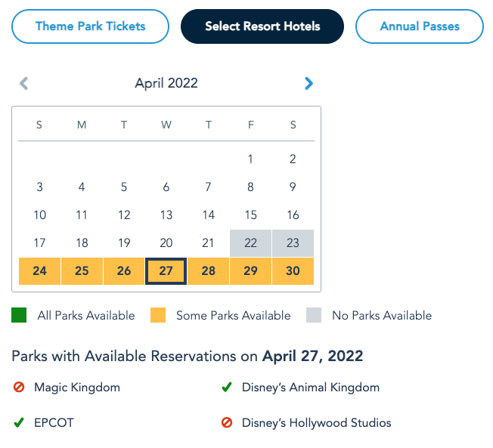Click the April 2022 month heading

(166, 83)
